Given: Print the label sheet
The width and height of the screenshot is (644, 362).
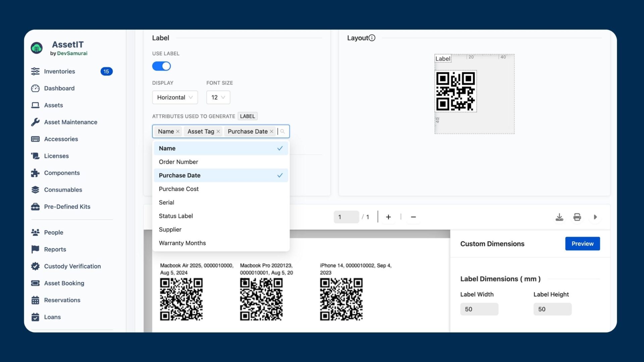Looking at the screenshot, I should [577, 217].
